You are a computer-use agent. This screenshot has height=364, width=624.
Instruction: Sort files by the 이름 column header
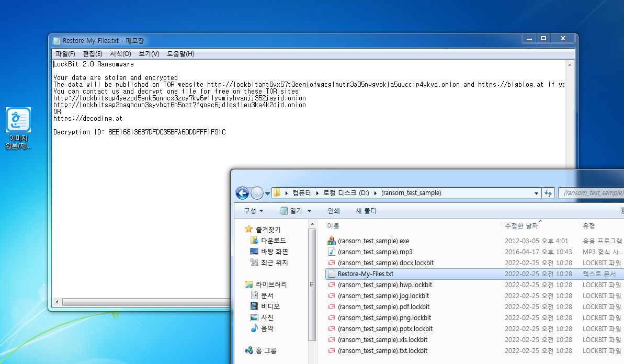tap(333, 226)
